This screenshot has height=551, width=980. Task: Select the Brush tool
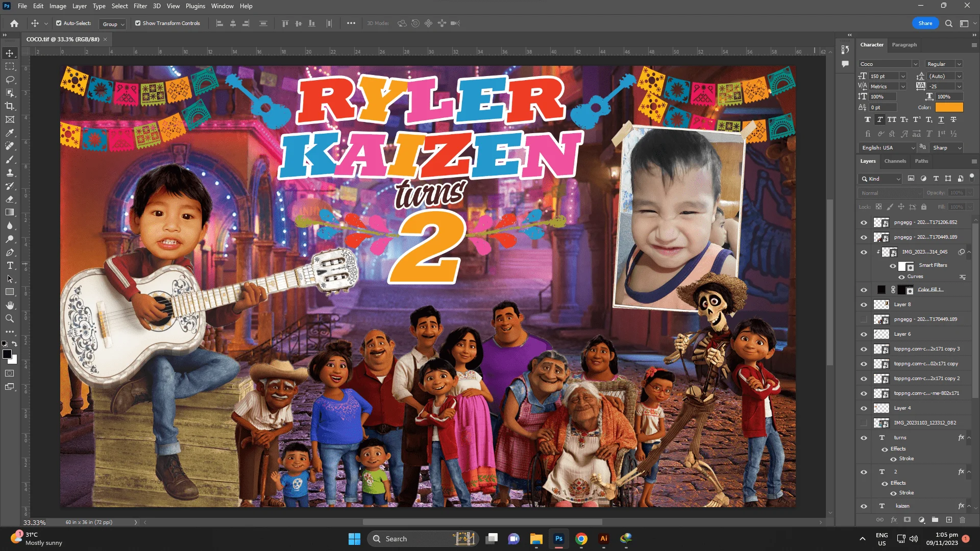[10, 159]
